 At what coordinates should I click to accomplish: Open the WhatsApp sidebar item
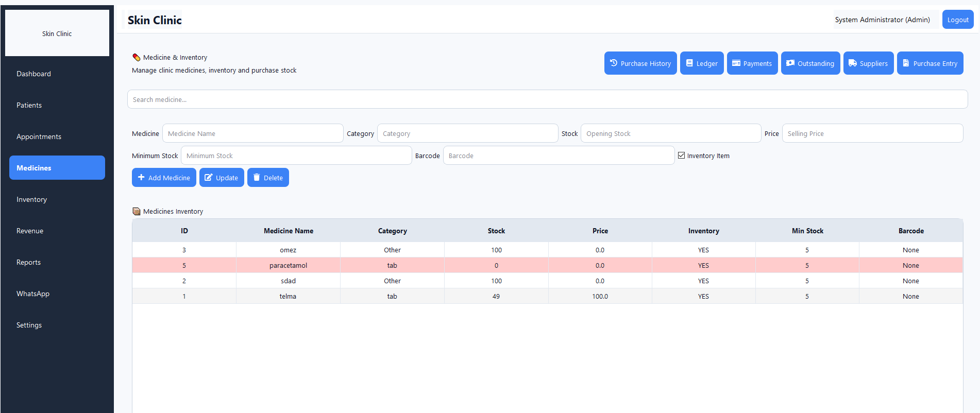click(57, 294)
